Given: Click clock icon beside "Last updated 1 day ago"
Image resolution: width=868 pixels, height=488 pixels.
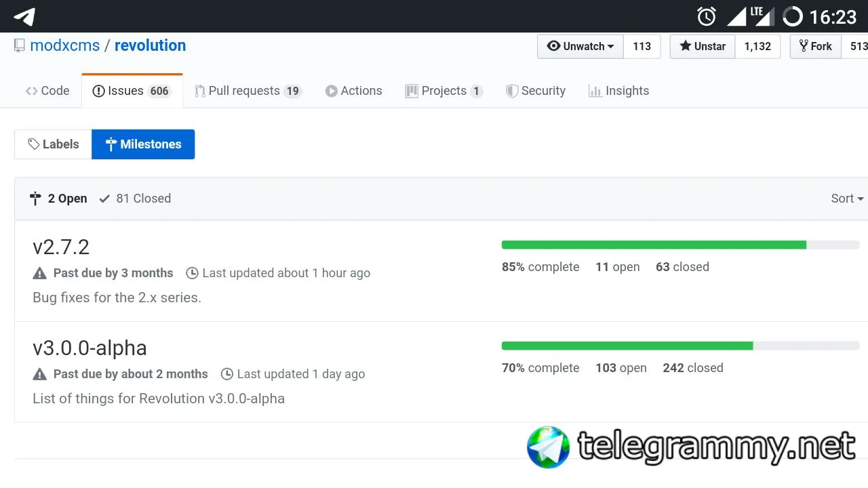Looking at the screenshot, I should [227, 374].
